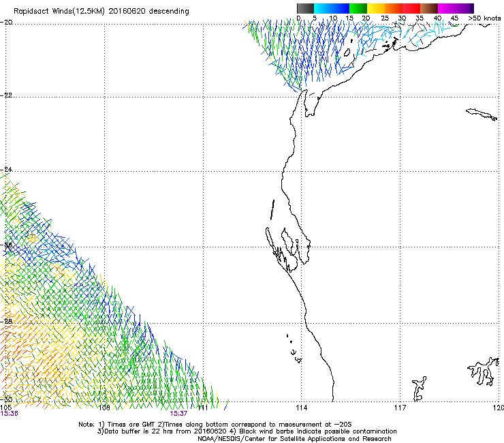Click the '108' longitude label
Screen dimensions: 504x443
point(104,408)
